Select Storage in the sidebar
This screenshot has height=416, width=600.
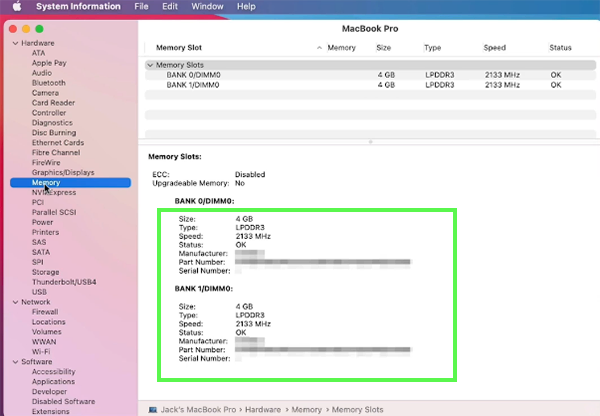point(46,272)
